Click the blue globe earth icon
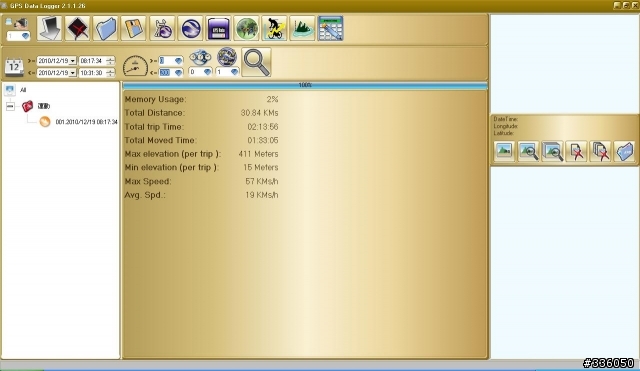The width and height of the screenshot is (640, 371). click(190, 28)
